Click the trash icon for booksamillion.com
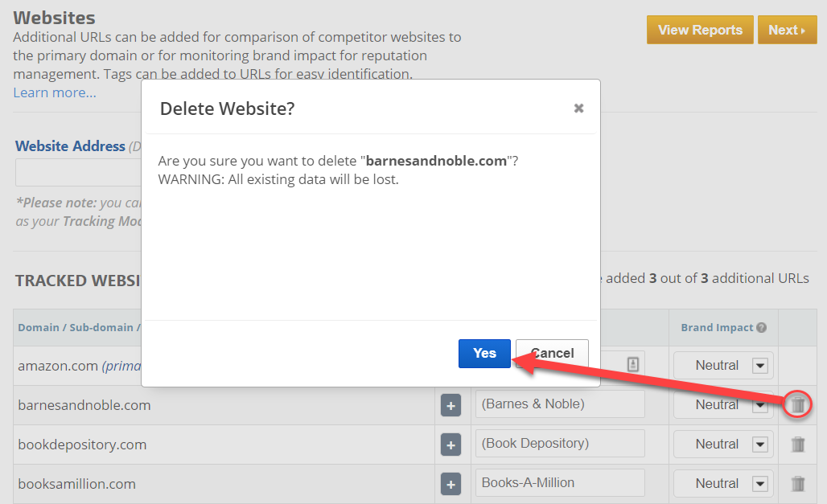 [797, 484]
